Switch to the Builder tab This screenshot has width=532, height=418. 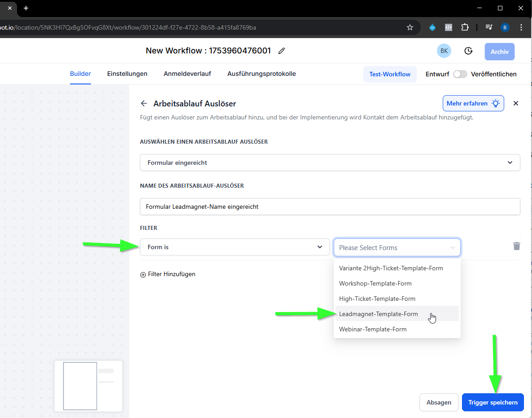point(80,74)
